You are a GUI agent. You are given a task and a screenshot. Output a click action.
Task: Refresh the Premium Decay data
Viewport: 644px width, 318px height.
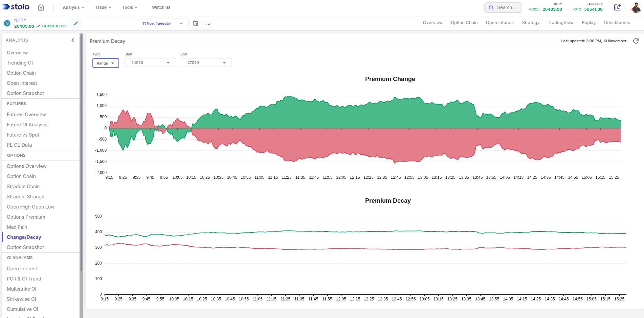point(636,41)
